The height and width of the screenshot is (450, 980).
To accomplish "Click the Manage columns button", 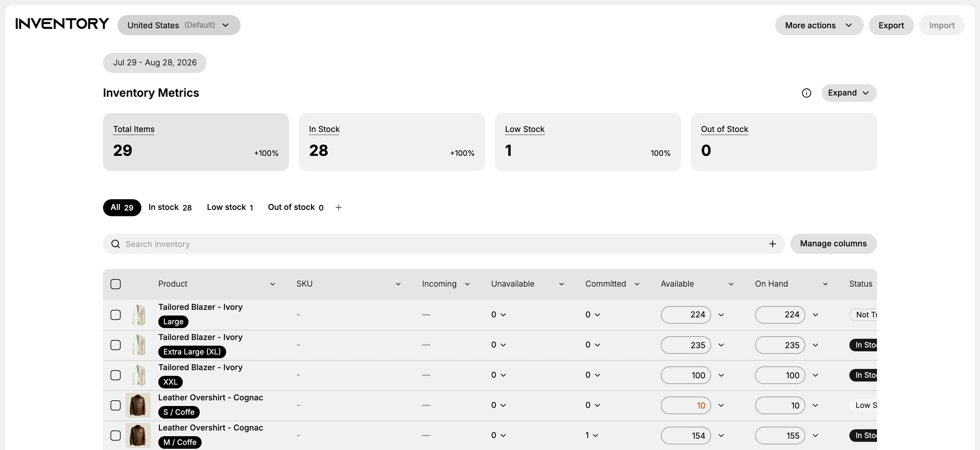I will coord(833,244).
